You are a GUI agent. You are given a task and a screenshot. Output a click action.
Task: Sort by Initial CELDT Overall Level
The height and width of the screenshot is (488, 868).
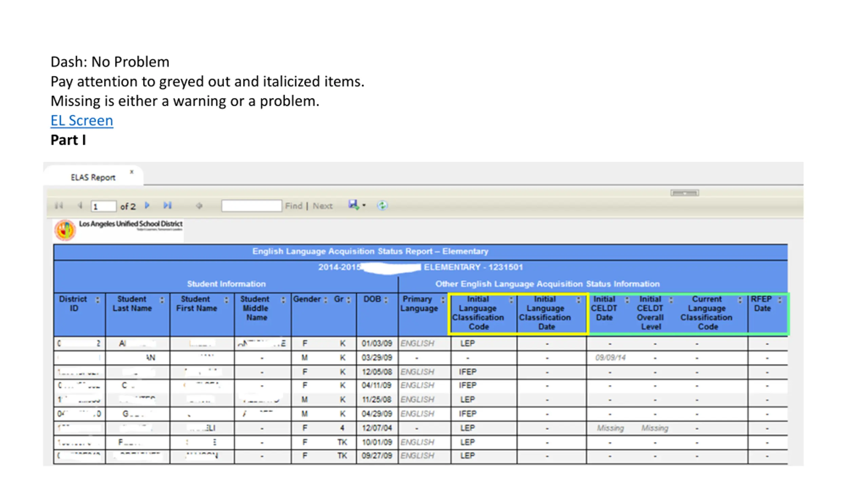point(671,300)
